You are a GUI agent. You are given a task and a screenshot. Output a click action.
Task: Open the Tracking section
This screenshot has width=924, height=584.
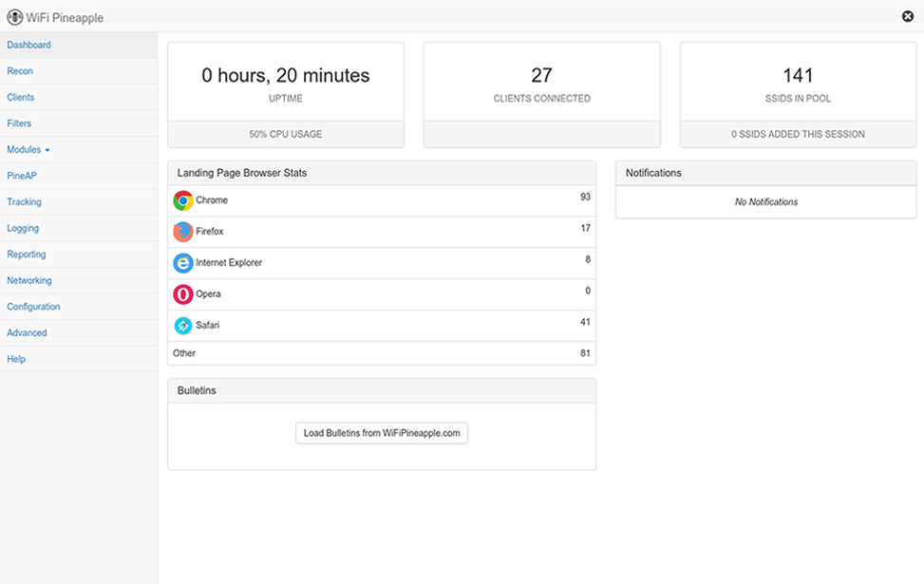pyautogui.click(x=24, y=202)
